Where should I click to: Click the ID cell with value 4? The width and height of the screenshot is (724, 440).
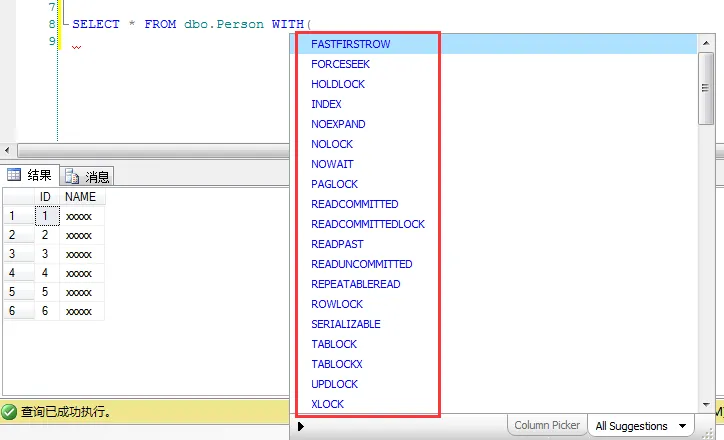point(47,273)
